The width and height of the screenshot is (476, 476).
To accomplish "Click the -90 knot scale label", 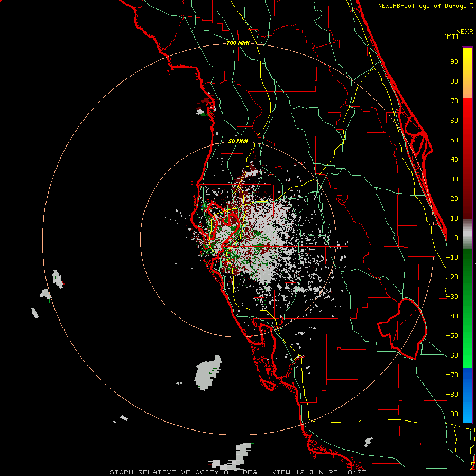I will click(x=452, y=414).
